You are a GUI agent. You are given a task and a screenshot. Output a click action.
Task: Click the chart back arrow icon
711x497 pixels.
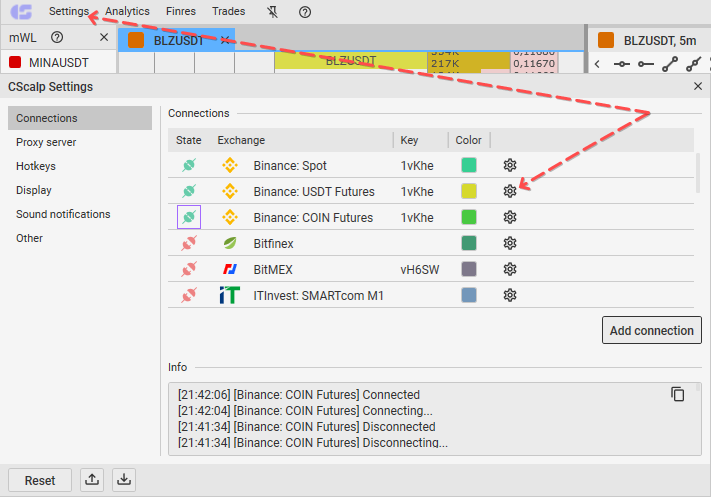click(x=598, y=64)
